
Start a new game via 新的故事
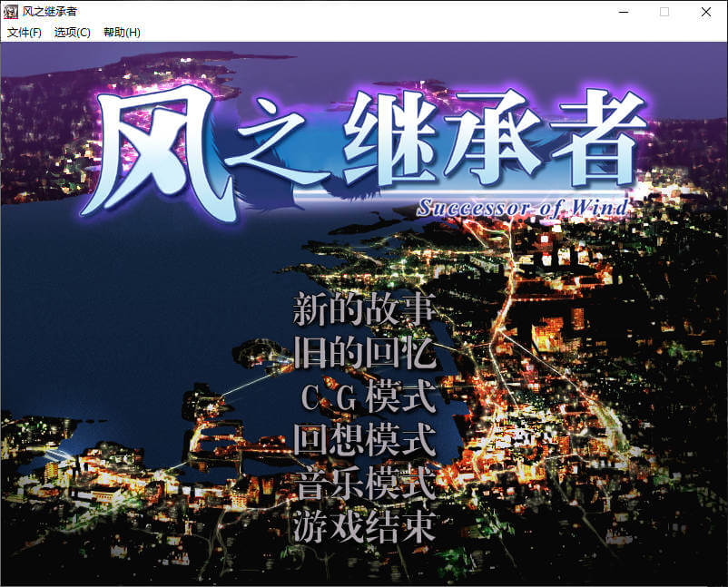(x=364, y=309)
